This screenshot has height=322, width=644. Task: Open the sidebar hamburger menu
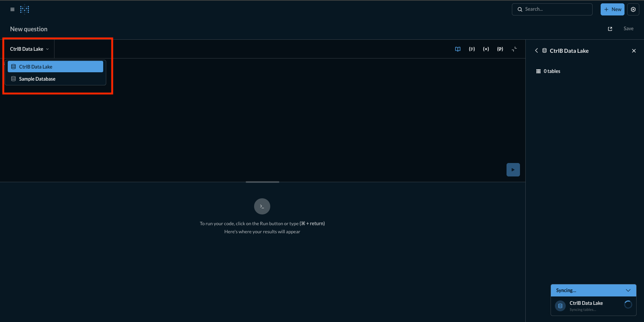[x=12, y=9]
